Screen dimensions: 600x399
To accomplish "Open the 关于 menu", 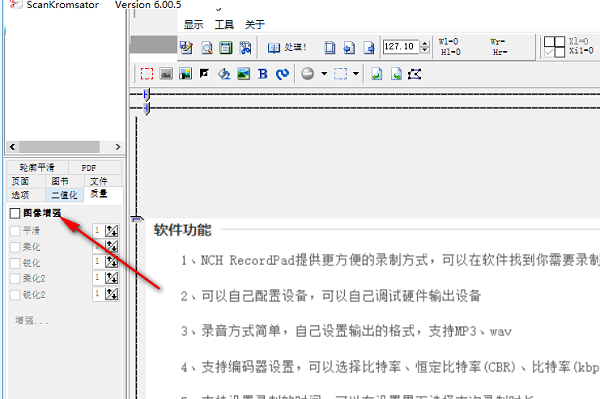I will [255, 25].
